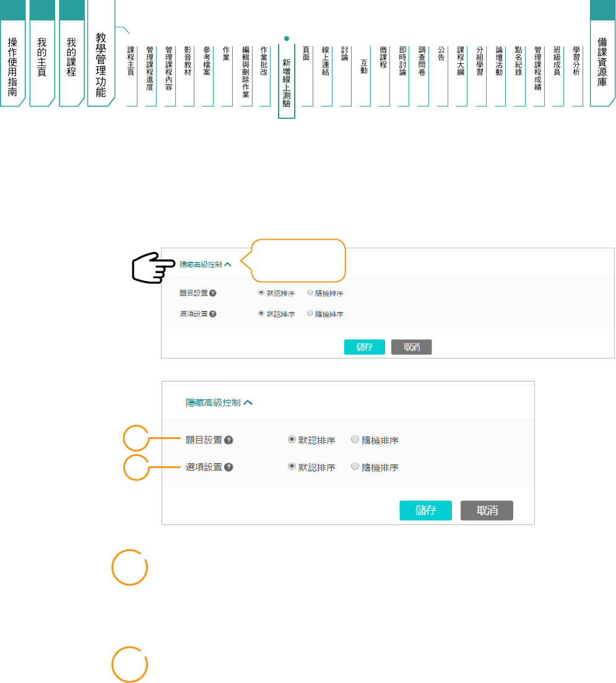
Task: Go to the 分組學習 section tab
Action: pyautogui.click(x=480, y=75)
